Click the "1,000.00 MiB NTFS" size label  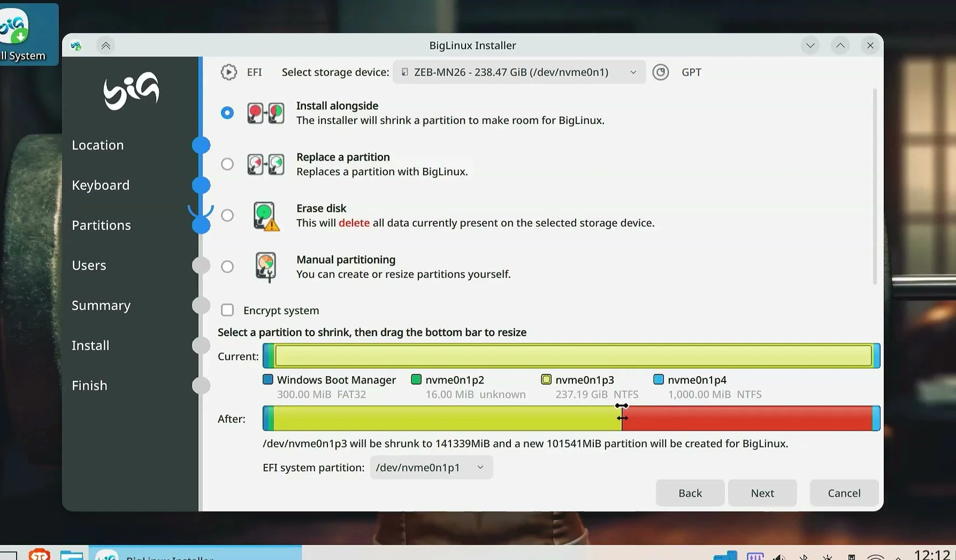715,395
